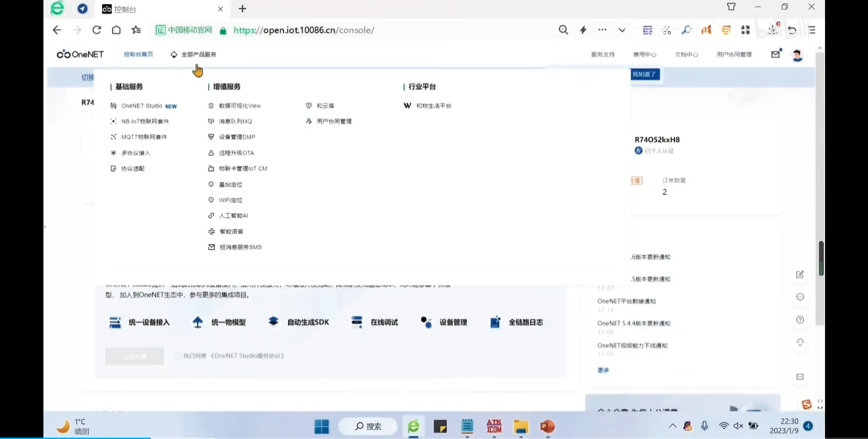Go to 控制台首页 tab
868x439 pixels.
coord(138,54)
